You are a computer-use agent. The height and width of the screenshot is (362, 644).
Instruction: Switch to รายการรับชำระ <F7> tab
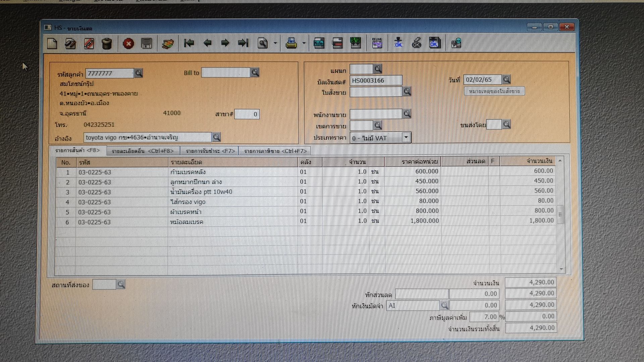pos(210,151)
